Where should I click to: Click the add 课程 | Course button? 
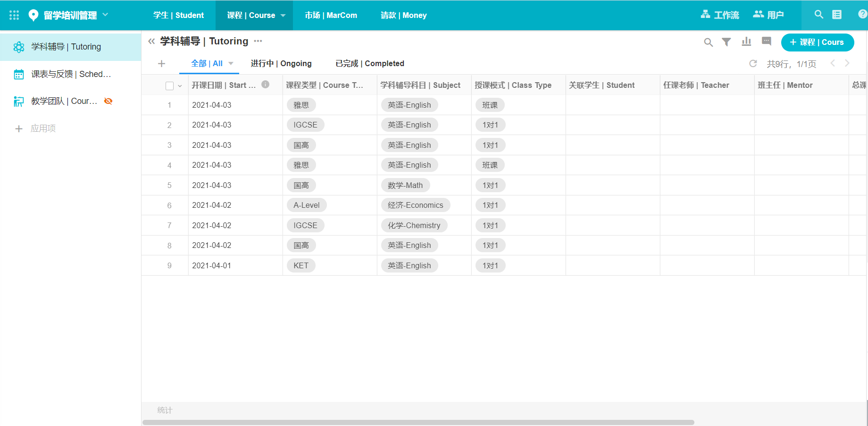pos(817,43)
